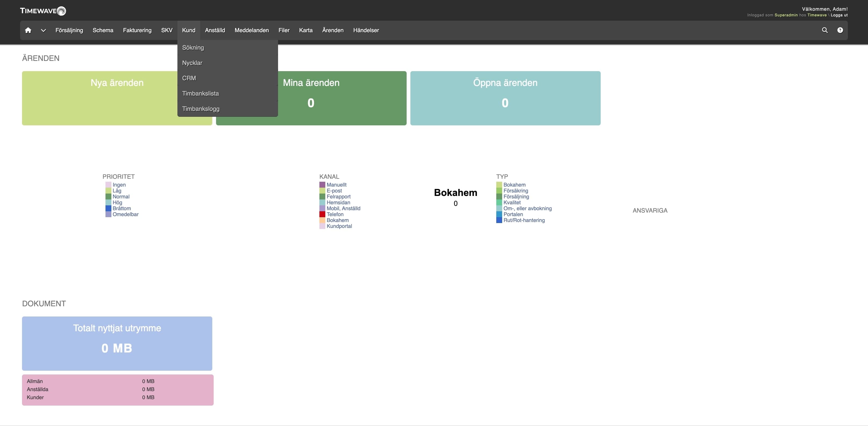The height and width of the screenshot is (426, 868).
Task: Click the Kunder storage row
Action: click(118, 397)
